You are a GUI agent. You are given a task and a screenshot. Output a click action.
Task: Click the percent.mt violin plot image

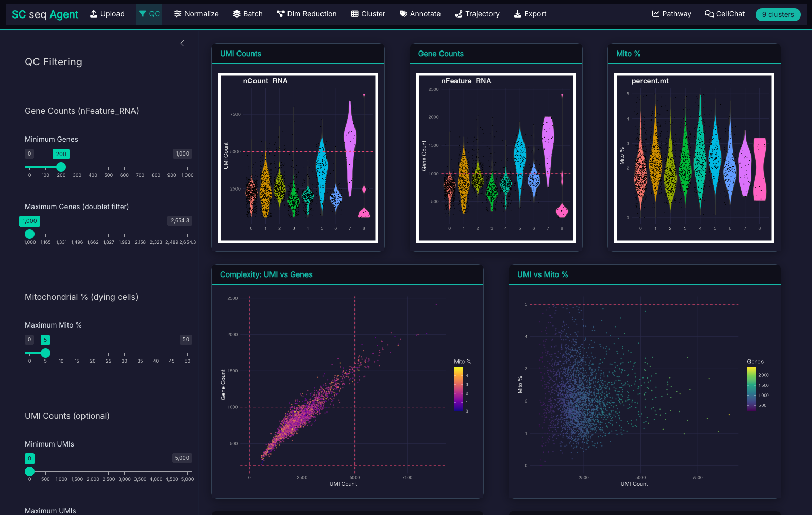coord(694,158)
